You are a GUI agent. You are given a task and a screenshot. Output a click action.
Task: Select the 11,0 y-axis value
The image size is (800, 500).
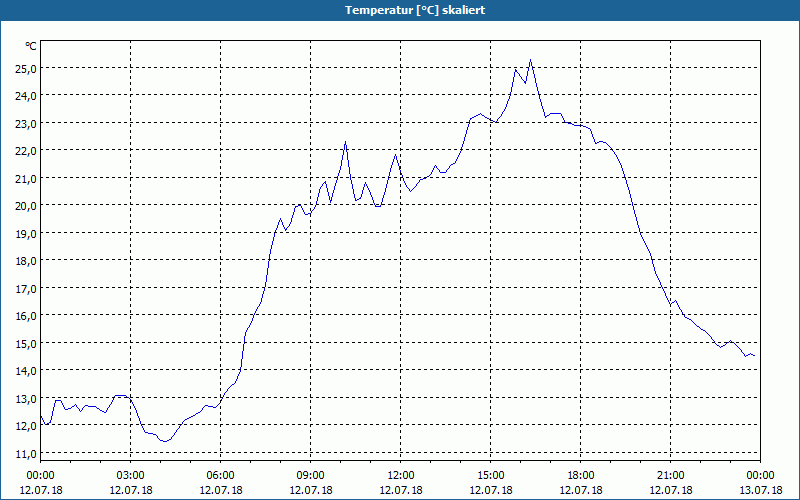[x=26, y=454]
